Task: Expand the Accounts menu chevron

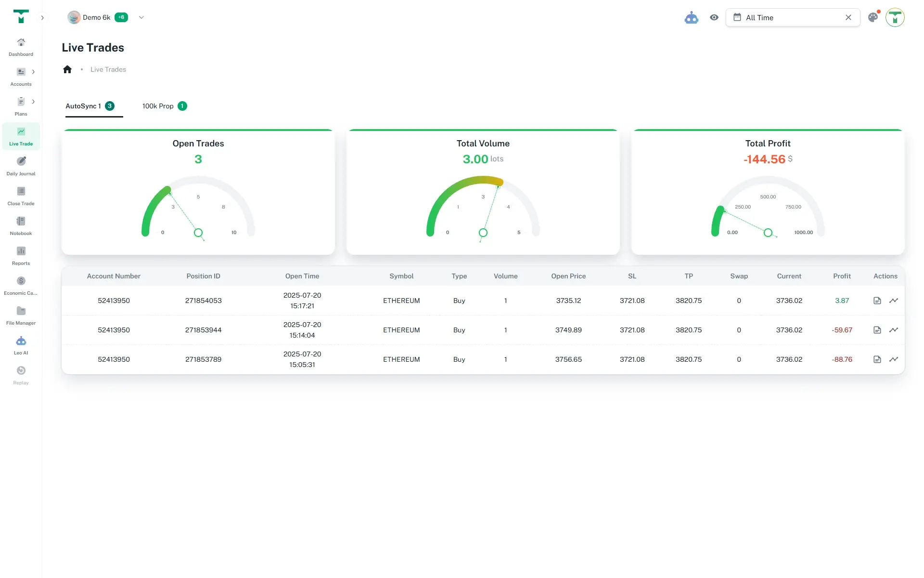Action: click(33, 72)
